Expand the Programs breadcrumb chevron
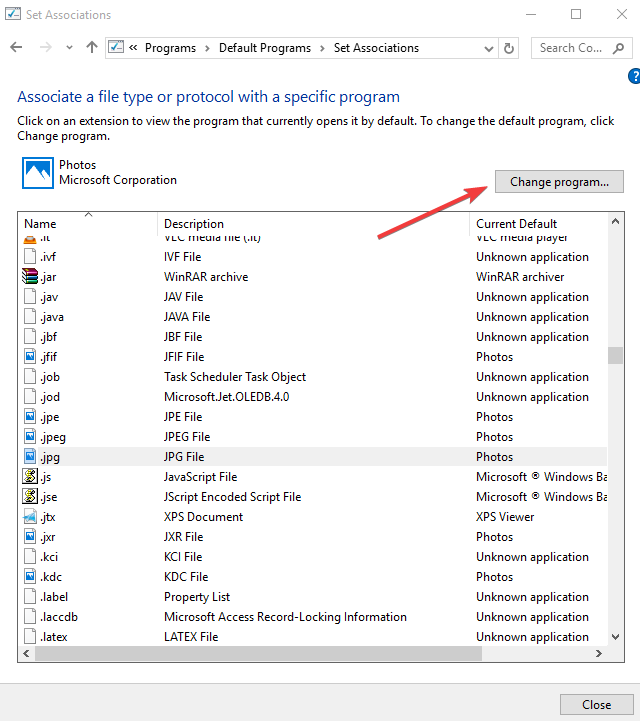Screen dimensions: 640x721 point(207,48)
